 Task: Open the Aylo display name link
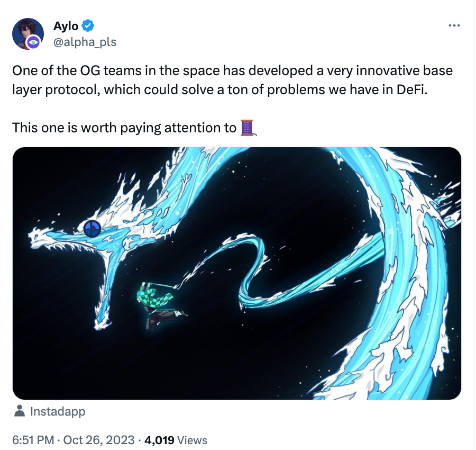pos(66,26)
